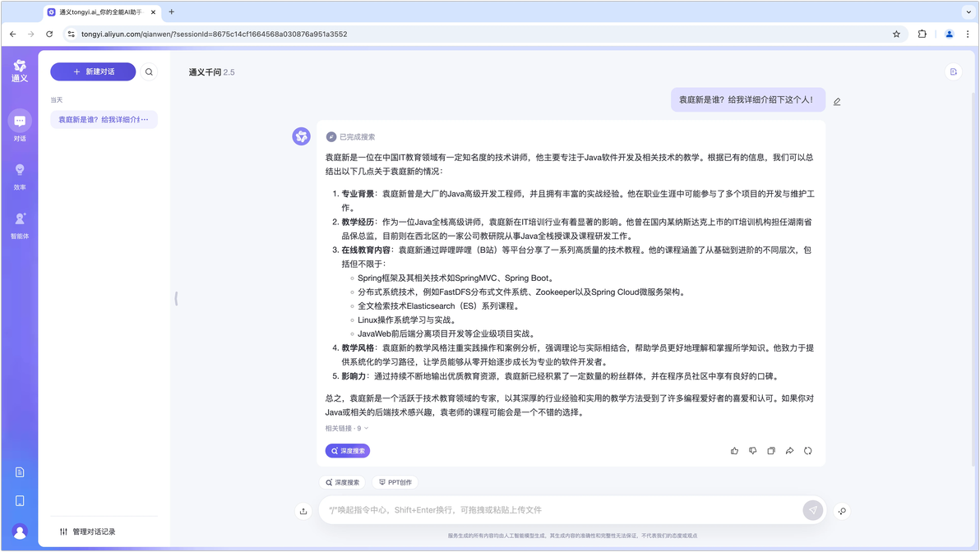Dislike the response with thumbs down
Screen dimensions: 980x552
[752, 451]
